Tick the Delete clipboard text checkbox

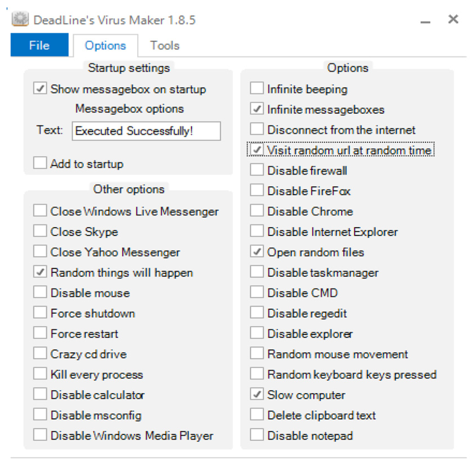[257, 415]
